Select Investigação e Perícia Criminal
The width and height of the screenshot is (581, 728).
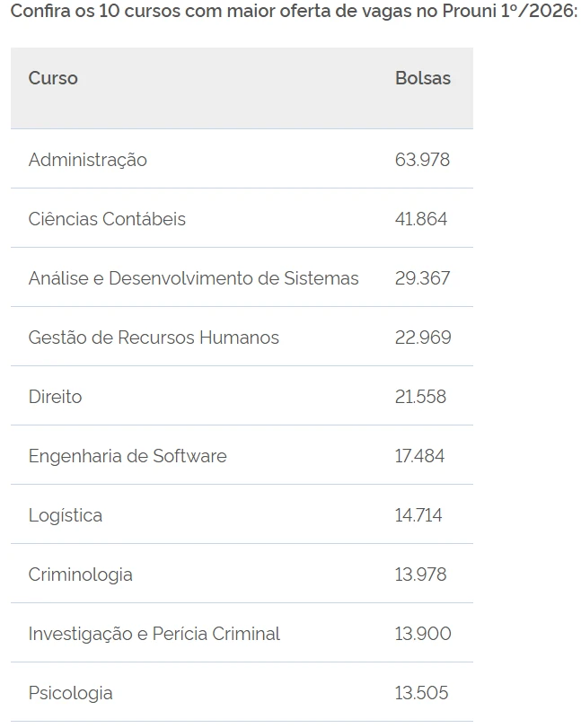click(154, 634)
